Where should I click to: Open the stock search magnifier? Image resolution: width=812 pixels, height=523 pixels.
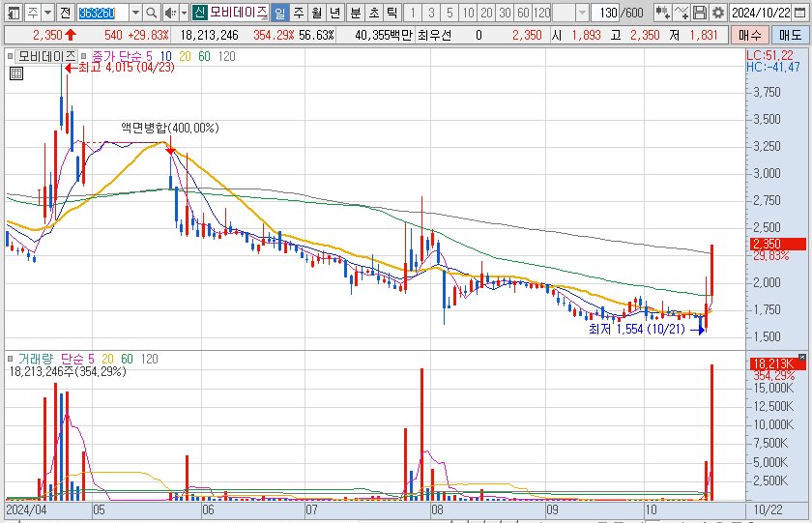click(x=151, y=13)
